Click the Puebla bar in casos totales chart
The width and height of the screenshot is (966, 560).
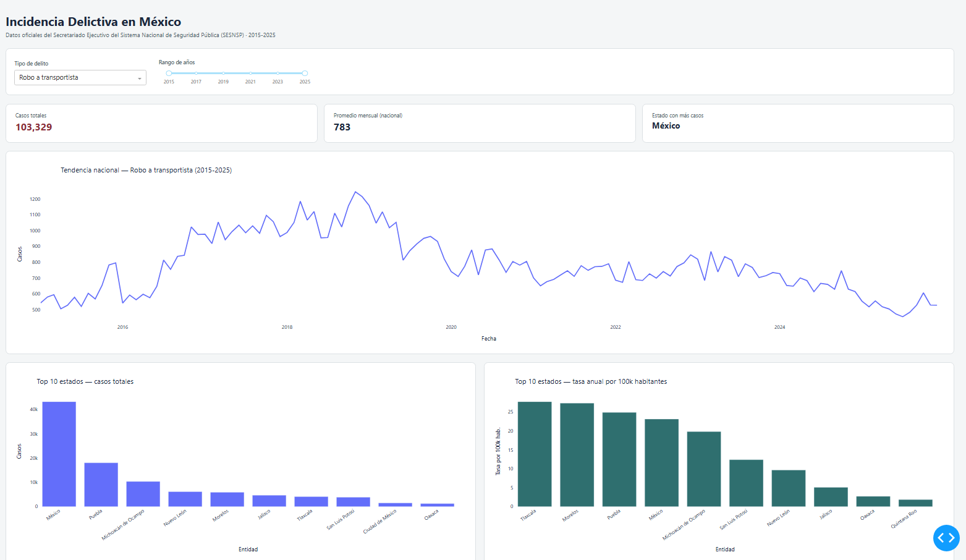[101, 485]
